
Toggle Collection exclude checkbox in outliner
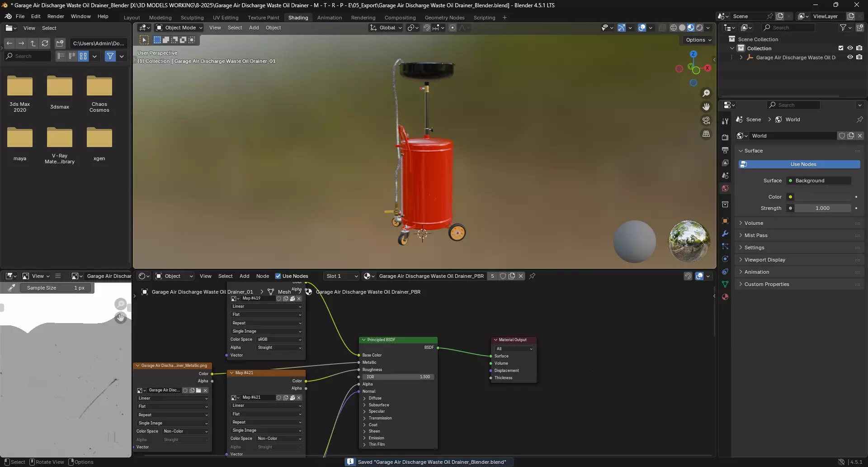pyautogui.click(x=841, y=48)
